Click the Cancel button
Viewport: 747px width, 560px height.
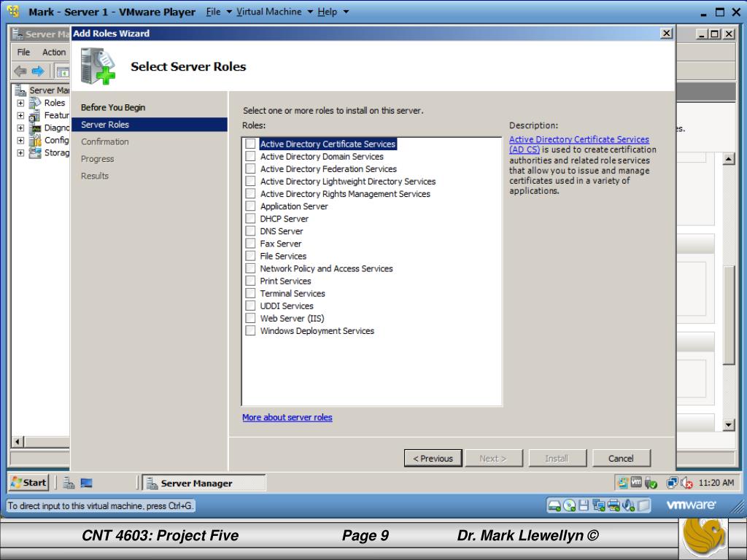click(x=622, y=459)
